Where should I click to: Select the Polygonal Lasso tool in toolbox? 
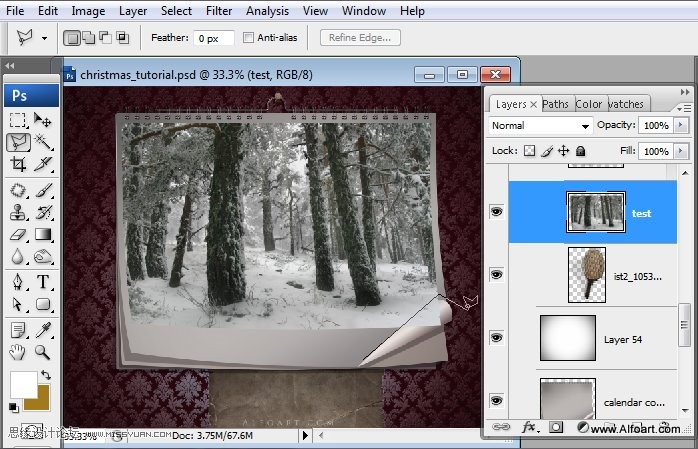coord(19,142)
